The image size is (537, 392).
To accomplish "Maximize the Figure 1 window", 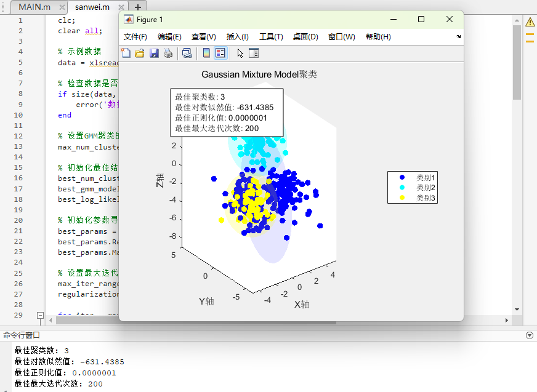I will point(421,19).
